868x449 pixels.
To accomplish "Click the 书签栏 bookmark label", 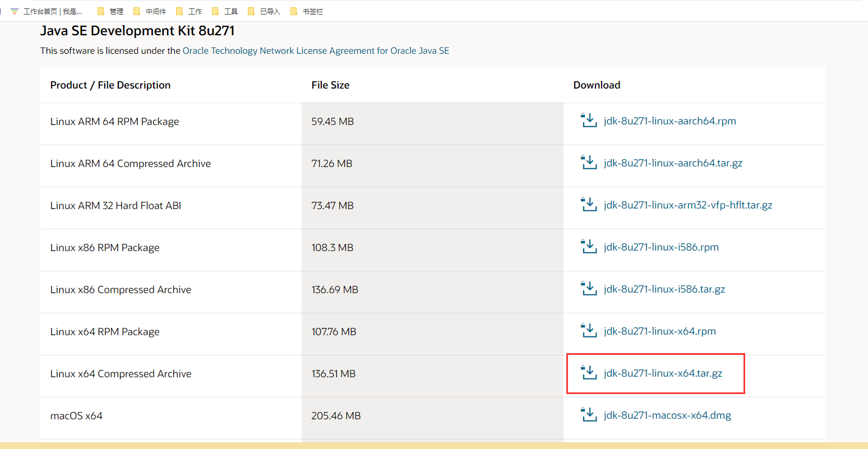I will (x=313, y=11).
